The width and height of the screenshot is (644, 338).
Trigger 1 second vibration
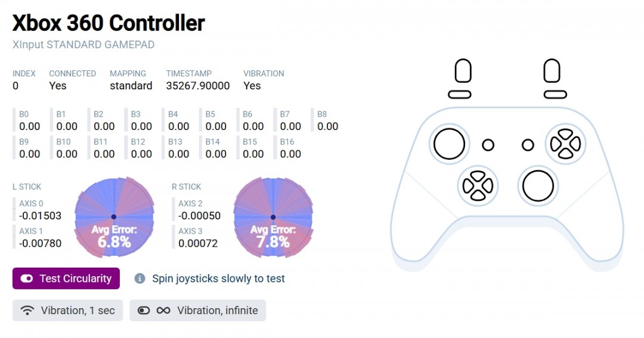67,311
